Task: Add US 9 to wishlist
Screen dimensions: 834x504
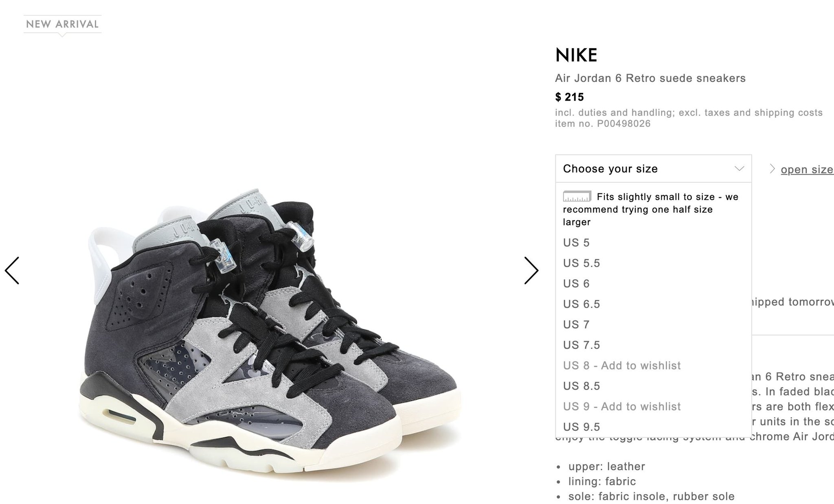Action: click(653, 406)
